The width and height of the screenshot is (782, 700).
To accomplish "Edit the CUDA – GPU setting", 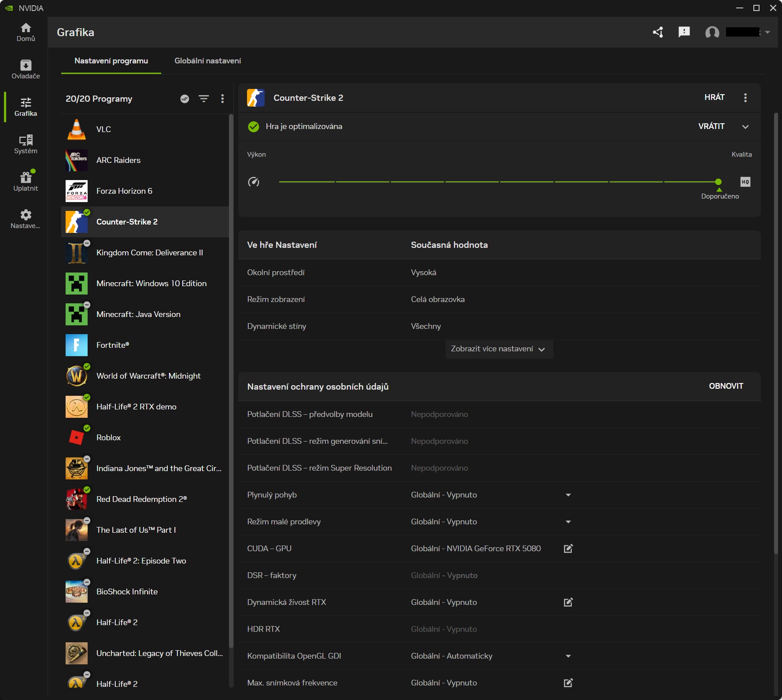I will (568, 549).
